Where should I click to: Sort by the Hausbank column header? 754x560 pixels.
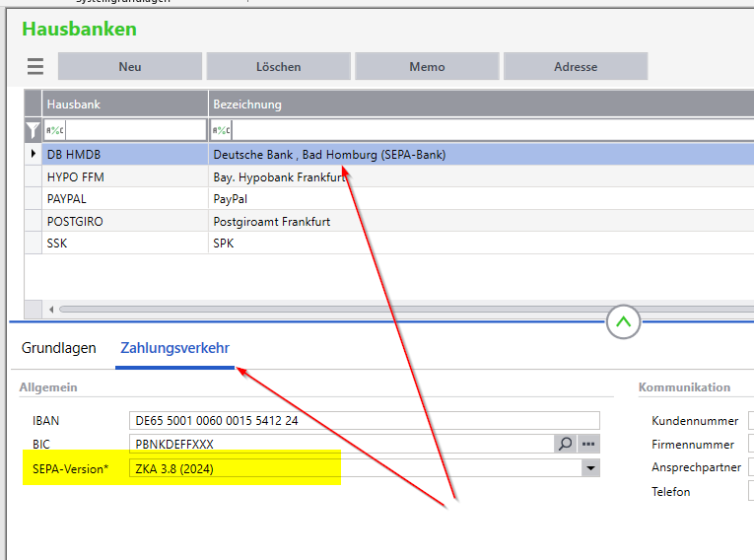(125, 104)
